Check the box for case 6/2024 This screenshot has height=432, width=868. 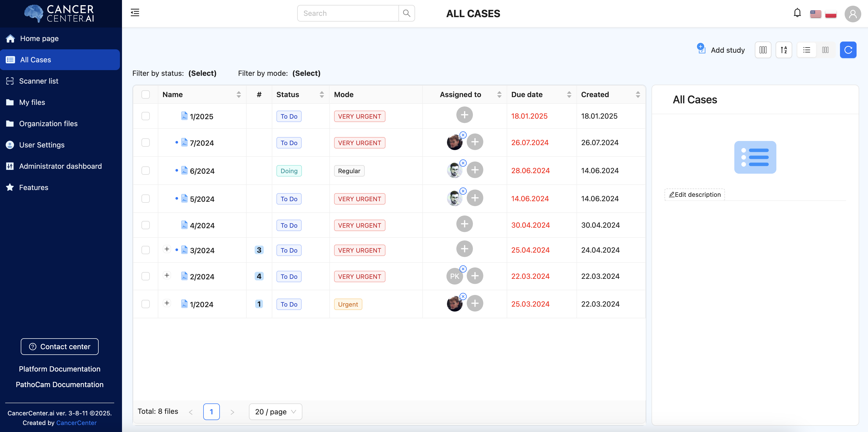pos(146,171)
